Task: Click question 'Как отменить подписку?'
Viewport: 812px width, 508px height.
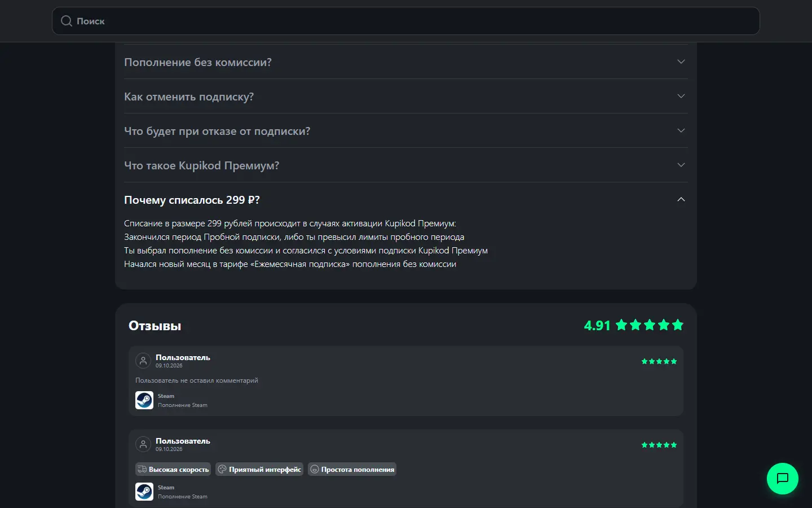Action: [x=189, y=97]
